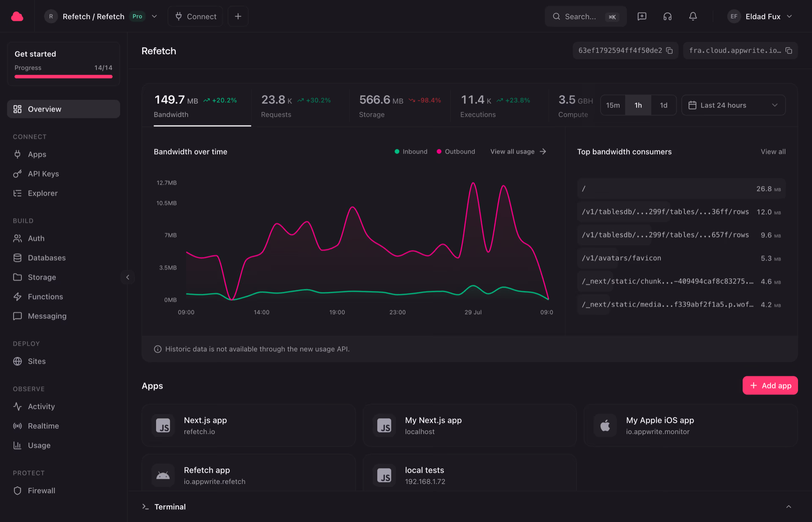Screen dimensions: 812x522
Task: Open the My Next.js app localhost card
Action: tap(469, 425)
